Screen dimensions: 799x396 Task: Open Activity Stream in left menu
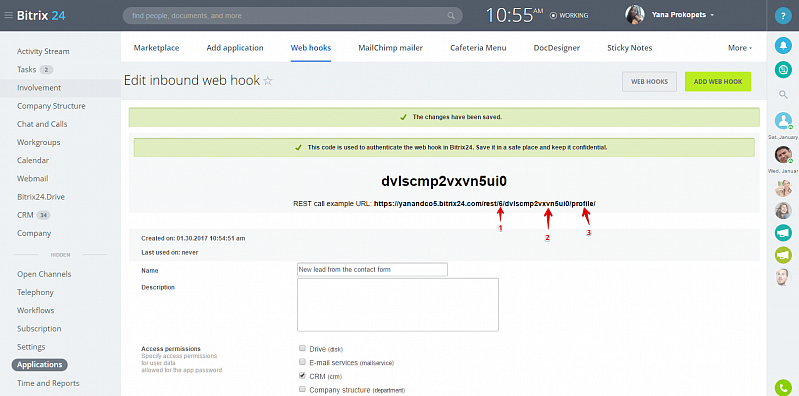(43, 51)
